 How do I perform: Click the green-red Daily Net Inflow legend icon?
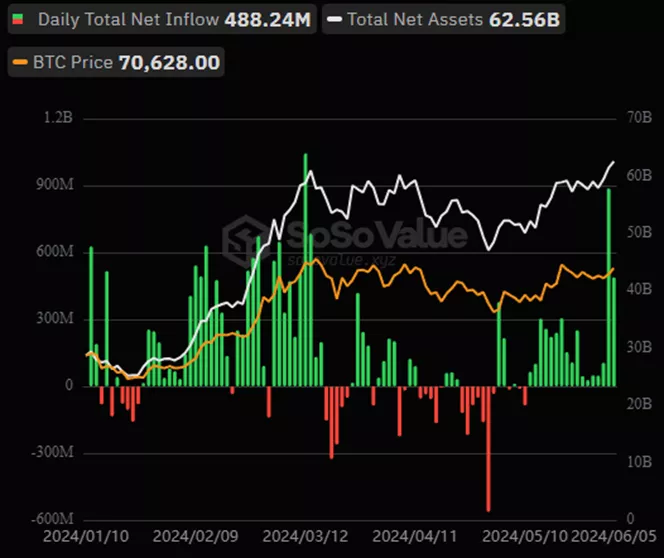pos(18,20)
